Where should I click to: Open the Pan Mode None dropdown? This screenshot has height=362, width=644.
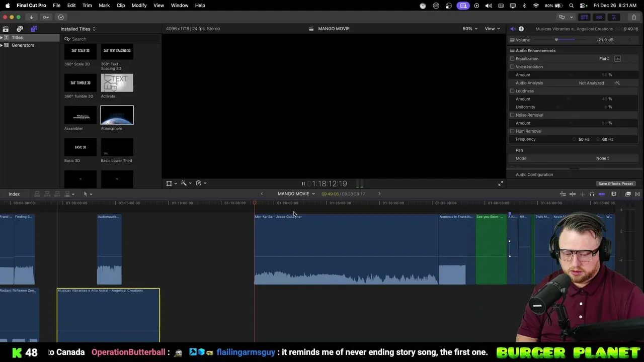coord(603,158)
